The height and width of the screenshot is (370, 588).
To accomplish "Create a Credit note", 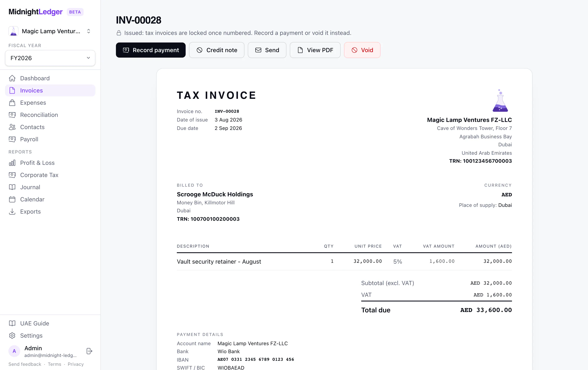I will click(x=217, y=50).
